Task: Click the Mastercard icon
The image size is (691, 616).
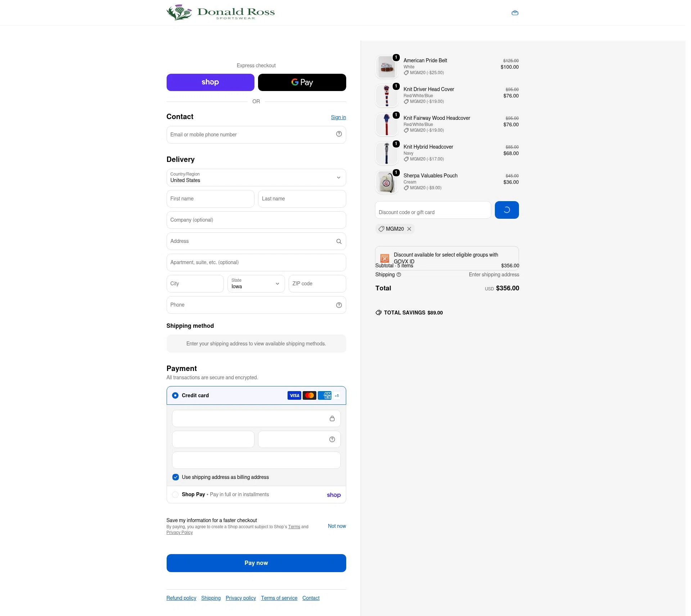Action: pyautogui.click(x=310, y=395)
